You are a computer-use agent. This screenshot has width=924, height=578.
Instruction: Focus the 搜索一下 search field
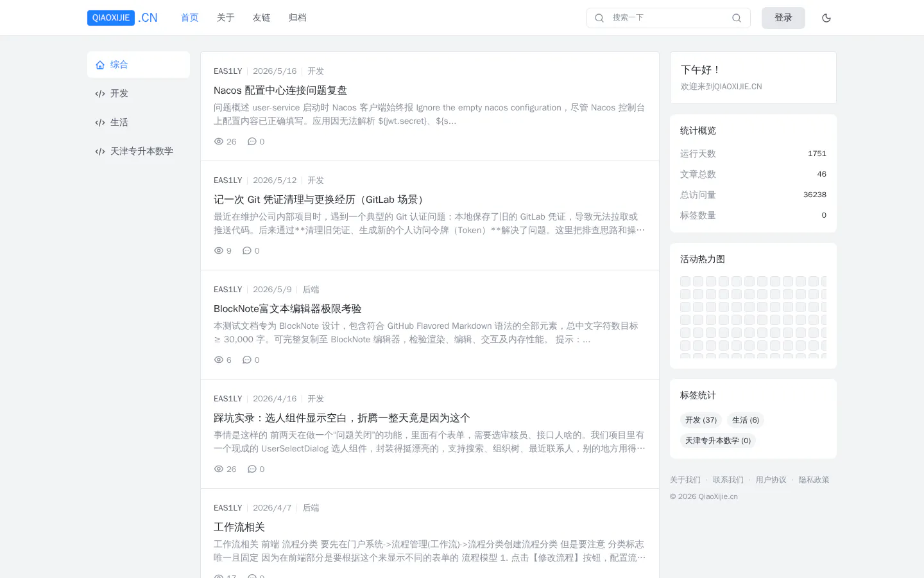point(667,18)
